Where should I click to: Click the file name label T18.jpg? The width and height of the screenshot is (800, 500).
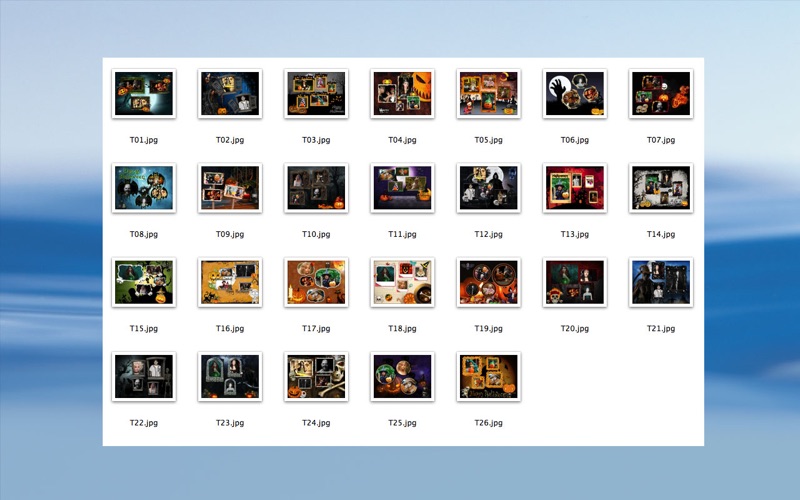(x=403, y=329)
